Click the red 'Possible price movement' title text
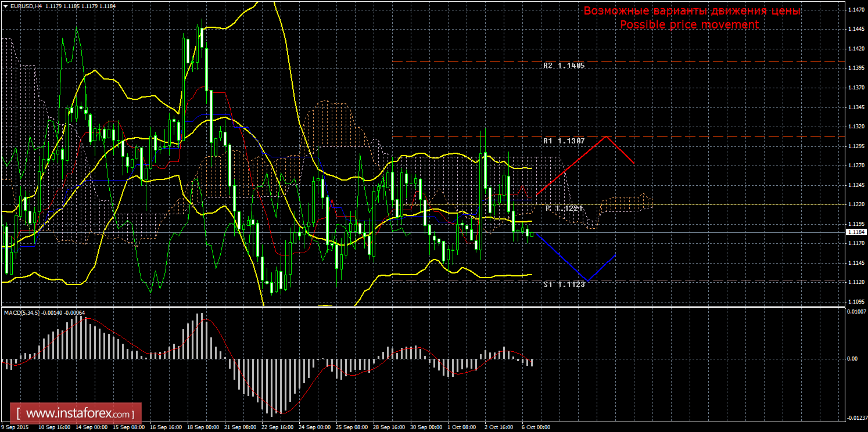The width and height of the screenshot is (868, 432). pos(689,24)
